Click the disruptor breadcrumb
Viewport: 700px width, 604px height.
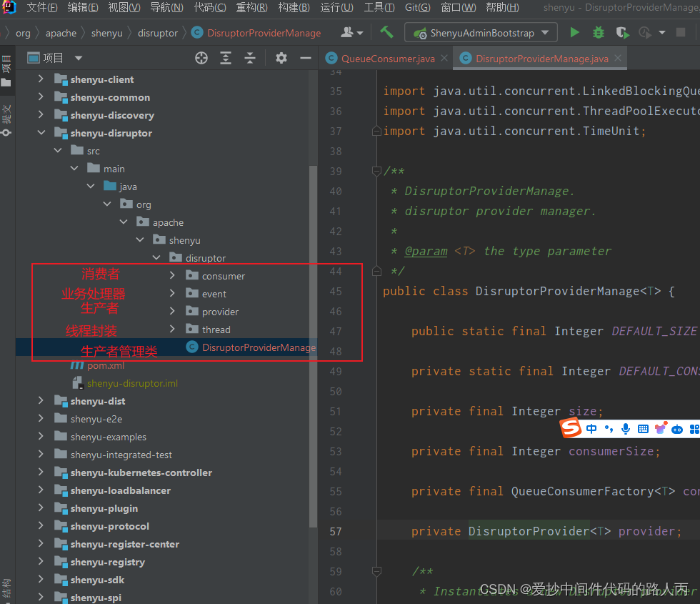point(158,33)
